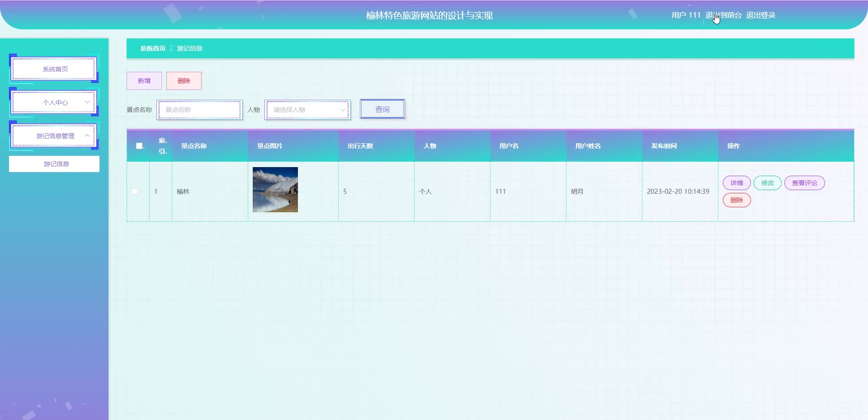The width and height of the screenshot is (868, 420).
Task: Open 游记信息 submenu item
Action: [x=54, y=164]
